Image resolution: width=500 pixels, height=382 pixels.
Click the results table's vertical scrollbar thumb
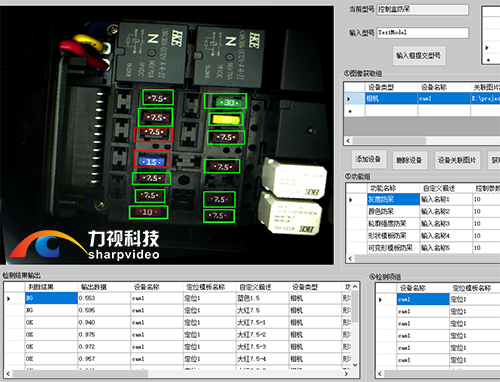355,306
